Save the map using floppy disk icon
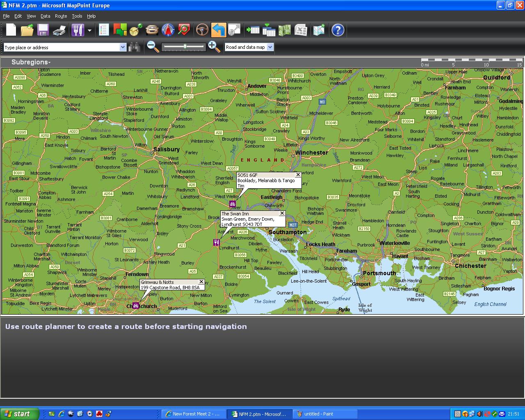 click(x=43, y=30)
